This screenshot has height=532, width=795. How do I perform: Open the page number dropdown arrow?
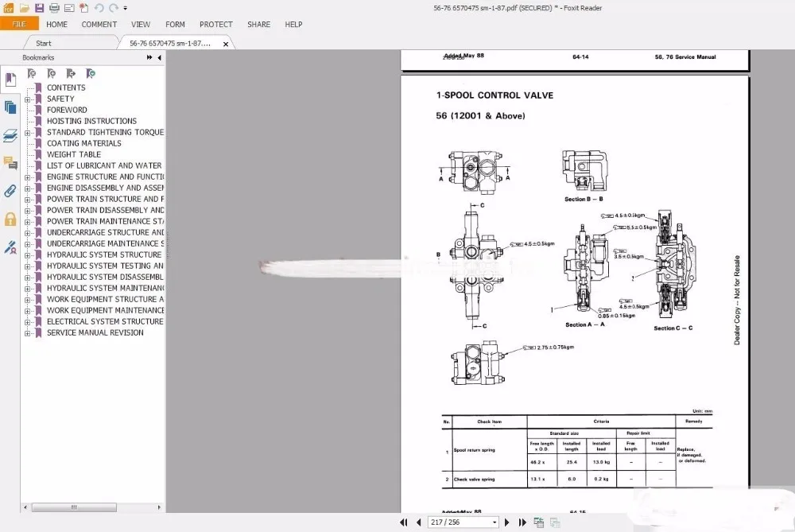click(x=494, y=522)
